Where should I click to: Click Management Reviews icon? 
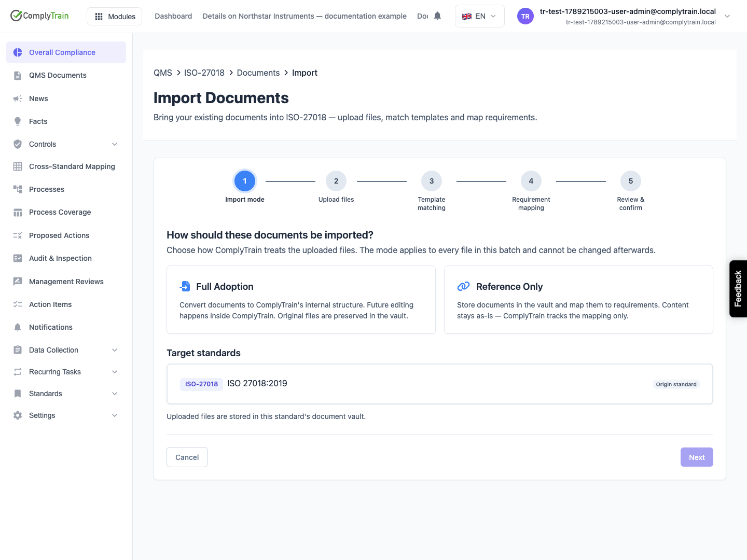(x=18, y=282)
